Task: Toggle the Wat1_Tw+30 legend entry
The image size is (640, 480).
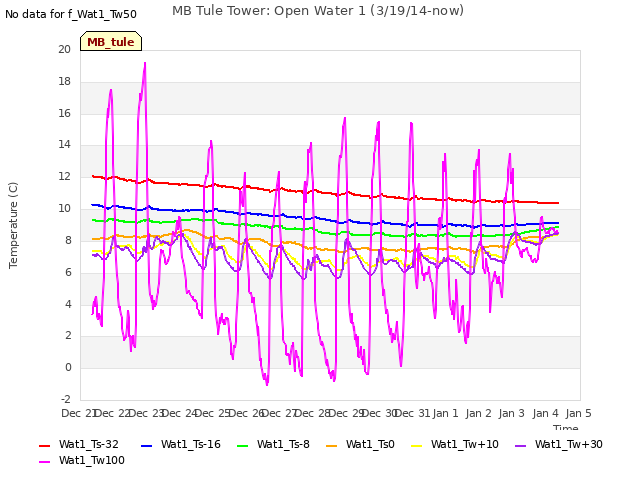Action: (x=559, y=444)
